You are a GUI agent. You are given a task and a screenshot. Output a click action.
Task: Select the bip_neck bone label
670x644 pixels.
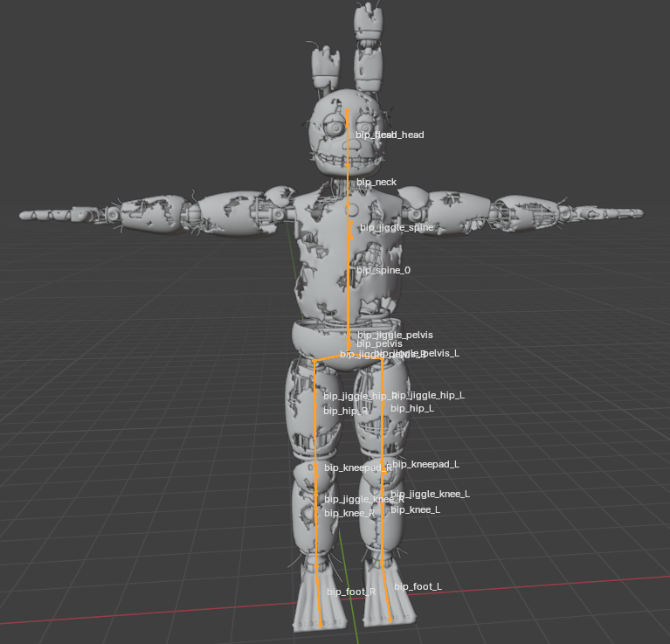coord(376,182)
